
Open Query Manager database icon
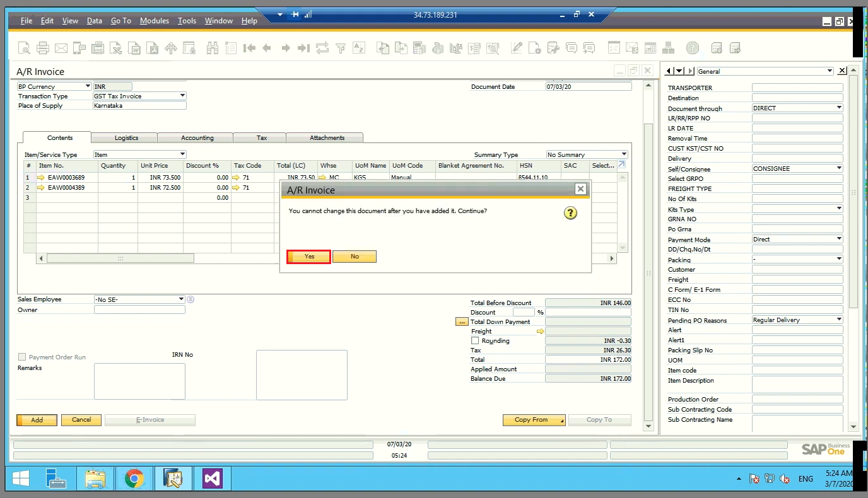click(553, 48)
